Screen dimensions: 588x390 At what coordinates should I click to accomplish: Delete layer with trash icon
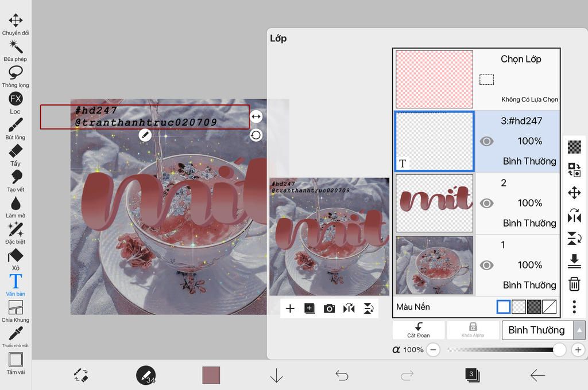(574, 284)
